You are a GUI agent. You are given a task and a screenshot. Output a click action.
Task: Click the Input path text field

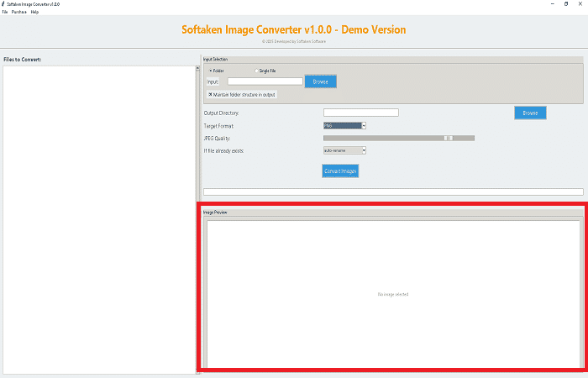click(265, 81)
